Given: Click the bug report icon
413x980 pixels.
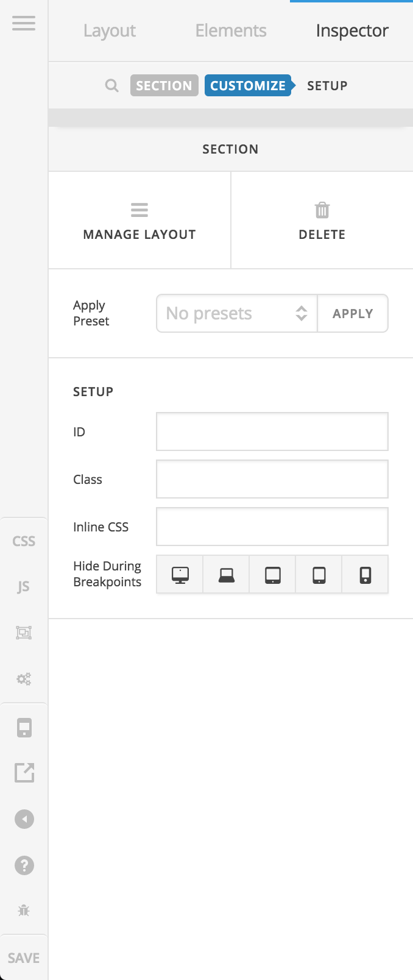Looking at the screenshot, I should [24, 911].
